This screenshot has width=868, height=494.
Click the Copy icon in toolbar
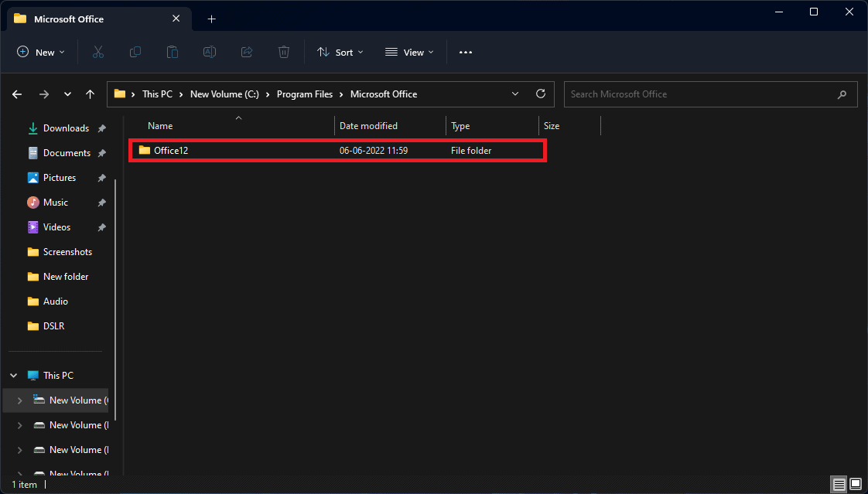click(x=135, y=52)
